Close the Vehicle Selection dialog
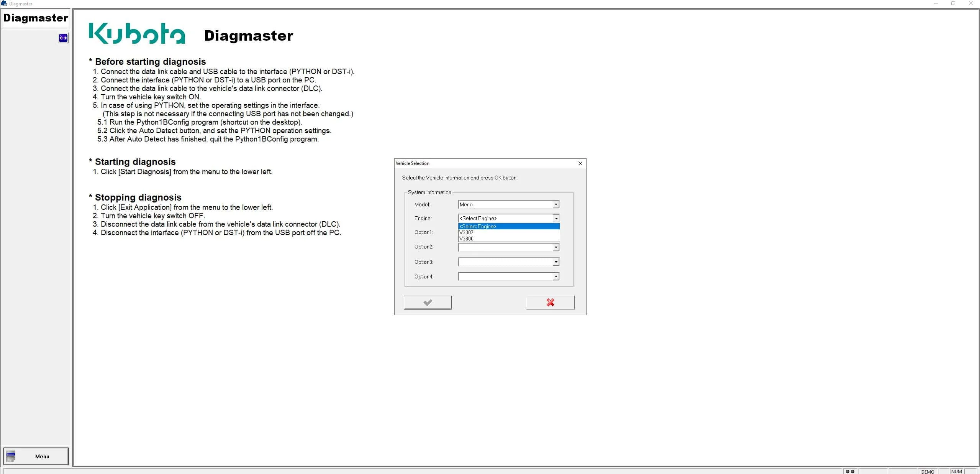Viewport: 980px width, 474px height. pos(580,163)
